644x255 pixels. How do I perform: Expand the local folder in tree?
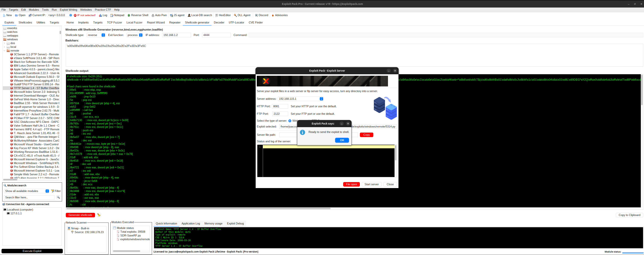pyautogui.click(x=4, y=47)
